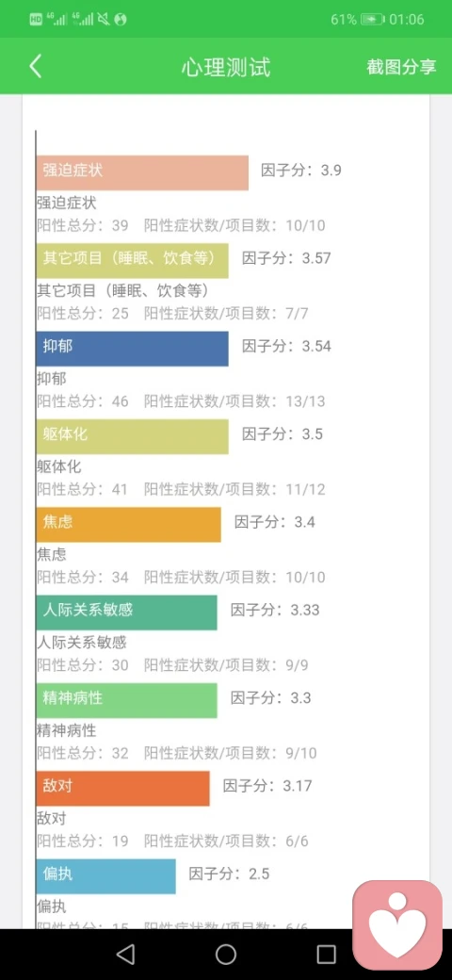Viewport: 452px width, 980px height.
Task: Tap the muted sound status icon
Action: click(104, 20)
